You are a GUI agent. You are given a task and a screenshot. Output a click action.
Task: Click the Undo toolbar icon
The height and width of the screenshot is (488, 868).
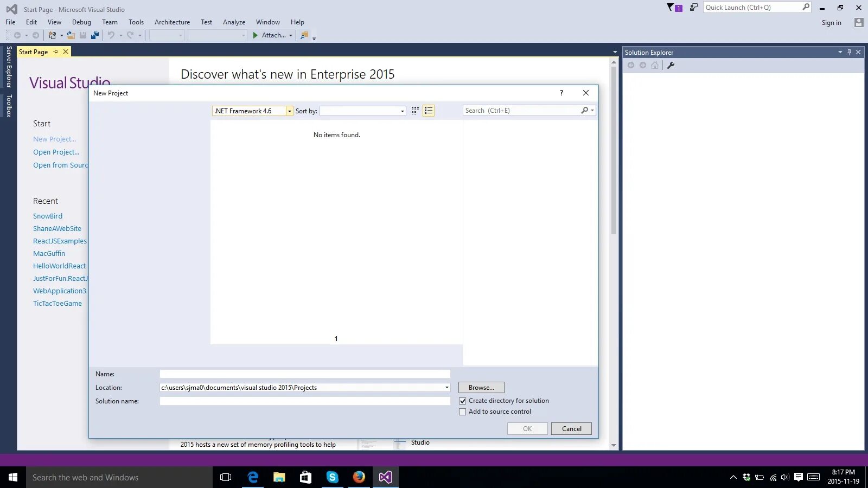click(x=111, y=35)
